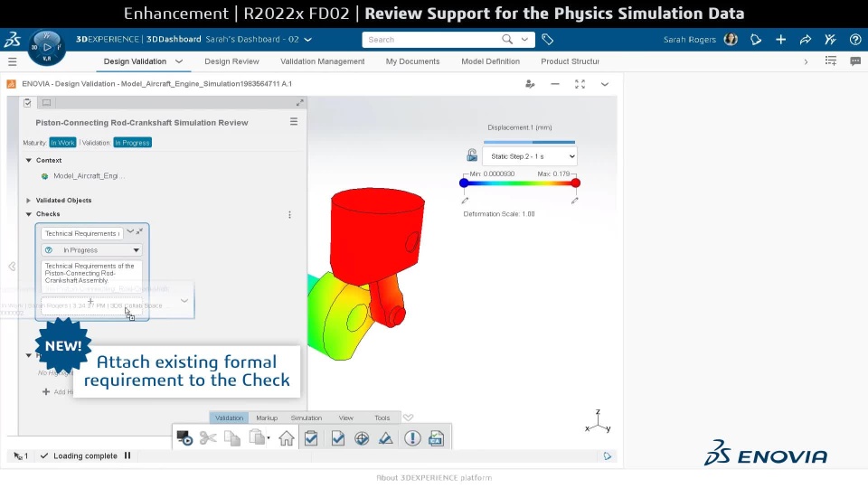Open notifications icon in top bar

click(756, 39)
